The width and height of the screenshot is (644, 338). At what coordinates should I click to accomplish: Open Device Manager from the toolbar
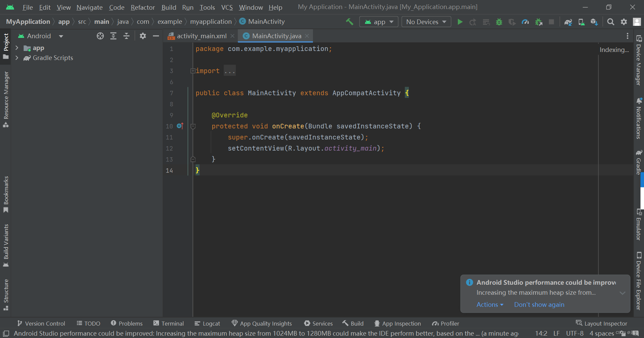pos(581,21)
